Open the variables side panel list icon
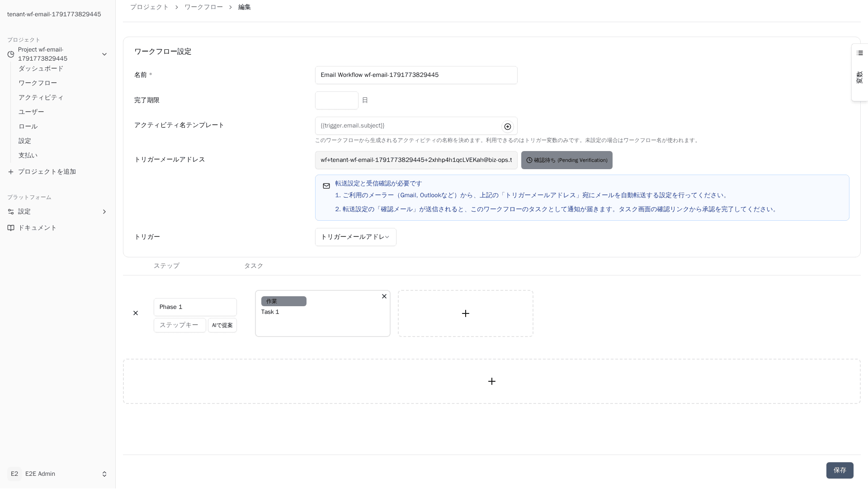868x493 pixels. pyautogui.click(x=860, y=53)
